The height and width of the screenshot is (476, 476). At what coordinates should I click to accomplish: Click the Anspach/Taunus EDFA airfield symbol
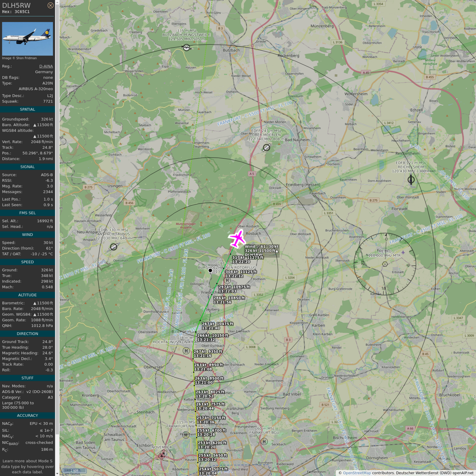pos(114,247)
